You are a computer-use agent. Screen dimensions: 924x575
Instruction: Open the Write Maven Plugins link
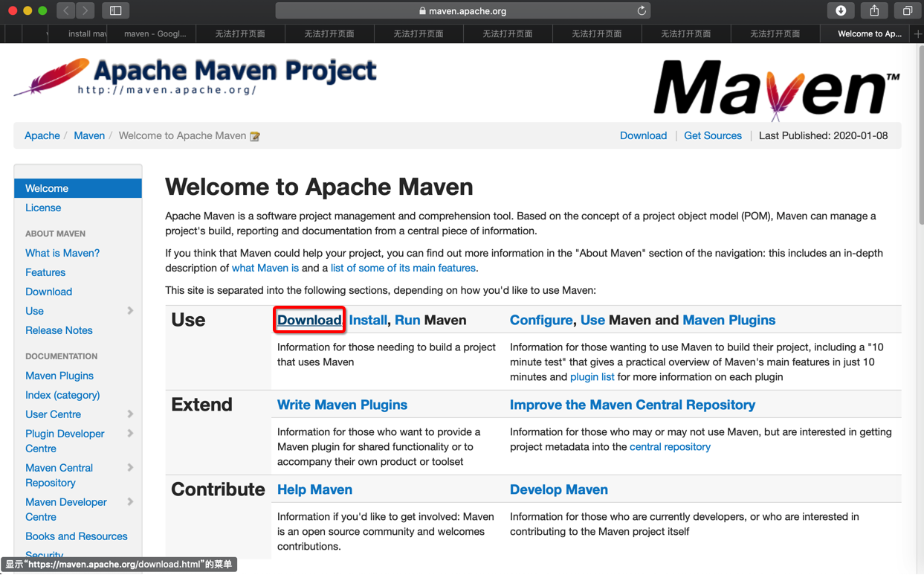coord(342,405)
